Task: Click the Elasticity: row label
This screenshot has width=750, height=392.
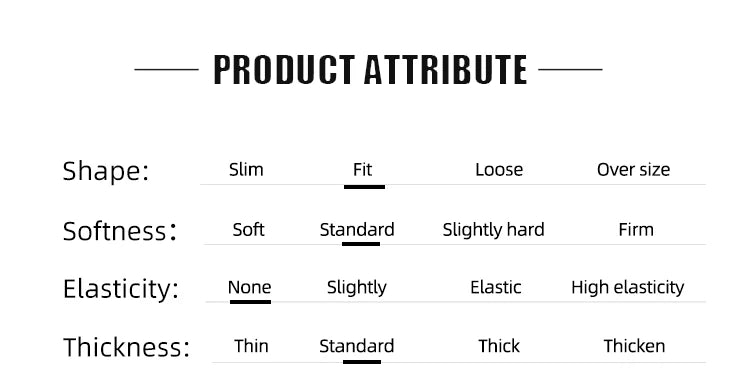Action: 121,290
